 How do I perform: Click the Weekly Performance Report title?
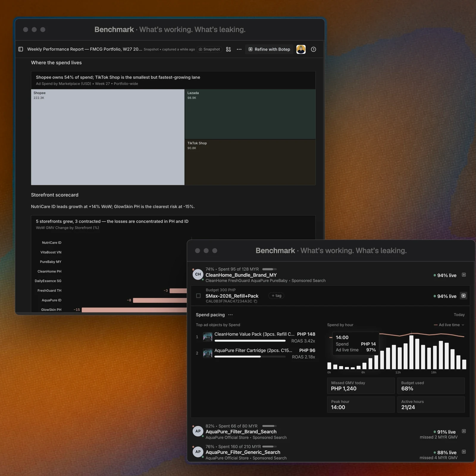(84, 49)
